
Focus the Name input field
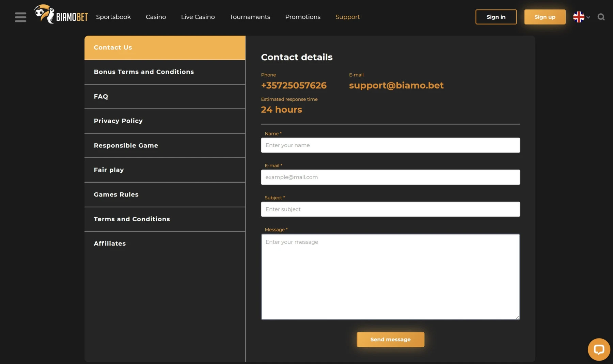click(x=391, y=145)
